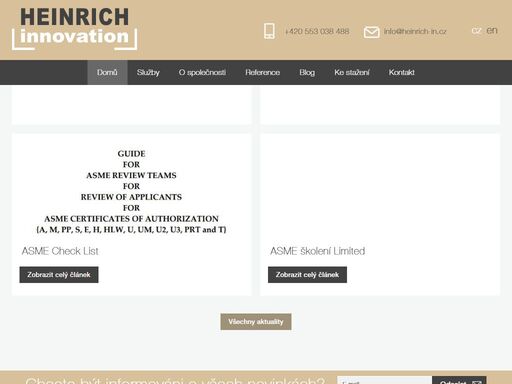Click the Odeslat newsletter button
This screenshot has width=512, height=384.
point(459,380)
